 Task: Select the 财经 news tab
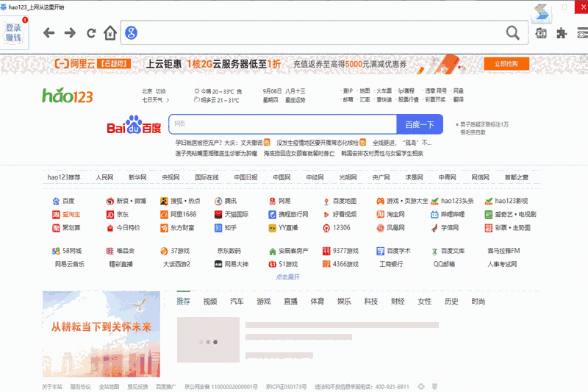398,302
